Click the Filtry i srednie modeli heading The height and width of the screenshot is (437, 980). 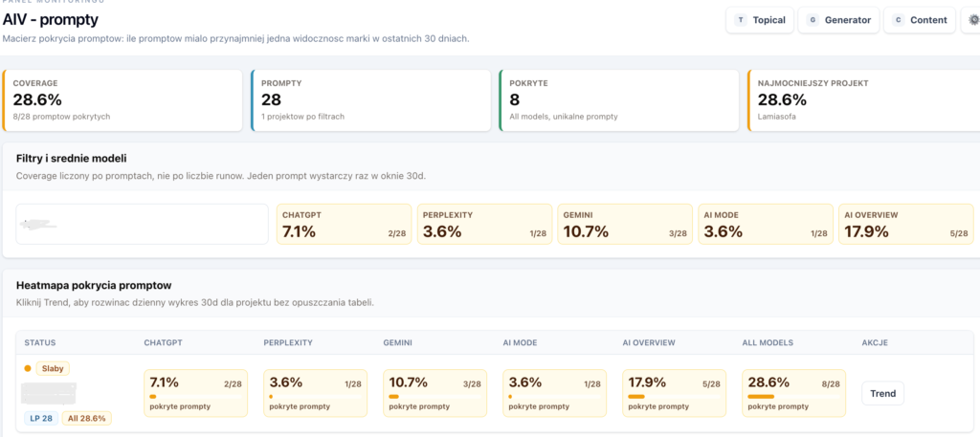coord(72,159)
